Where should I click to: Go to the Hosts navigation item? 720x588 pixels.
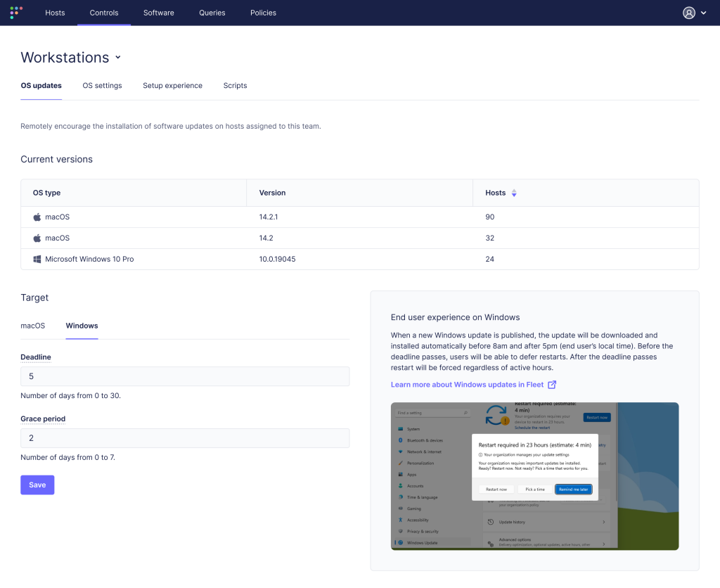pyautogui.click(x=55, y=13)
